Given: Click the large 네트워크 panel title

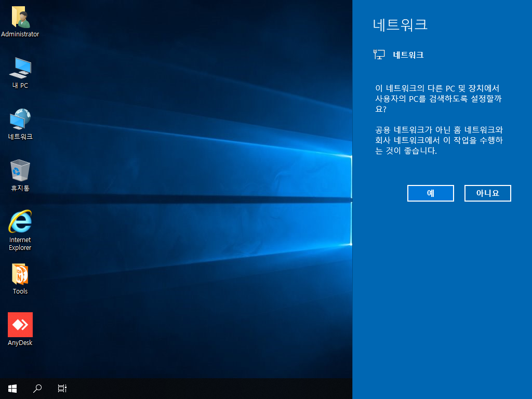Looking at the screenshot, I should 401,25.
